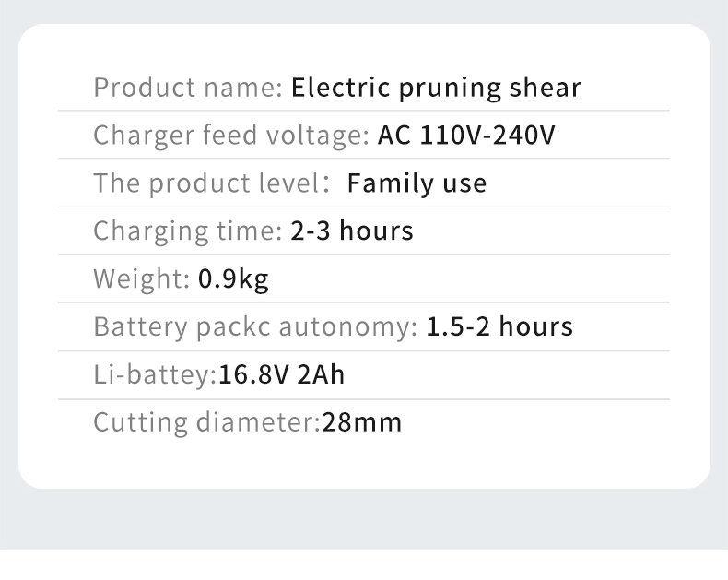Click the "2-3 hours" charging time value
728x580 pixels.
pyautogui.click(x=352, y=231)
